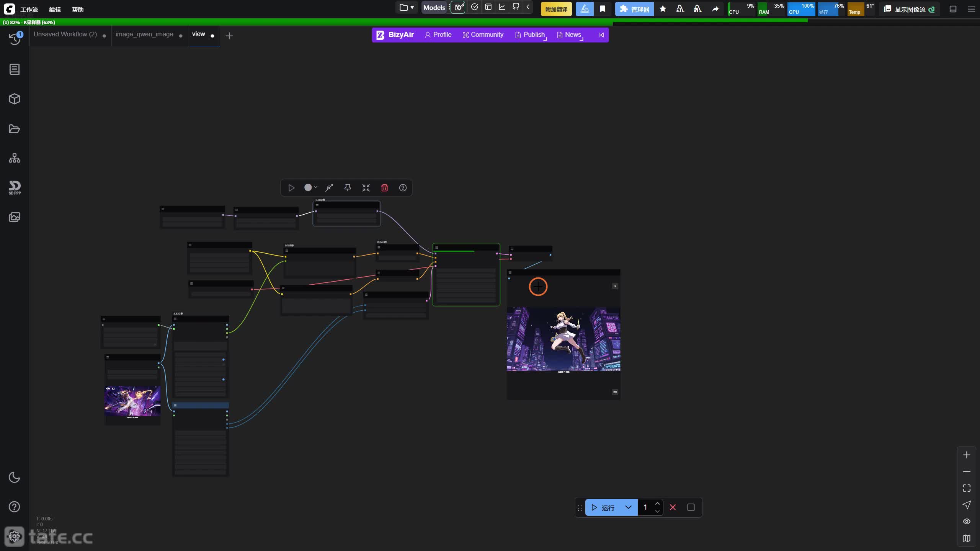This screenshot has height=551, width=980.
Task: Open the model library cube icon
Action: coord(15,99)
